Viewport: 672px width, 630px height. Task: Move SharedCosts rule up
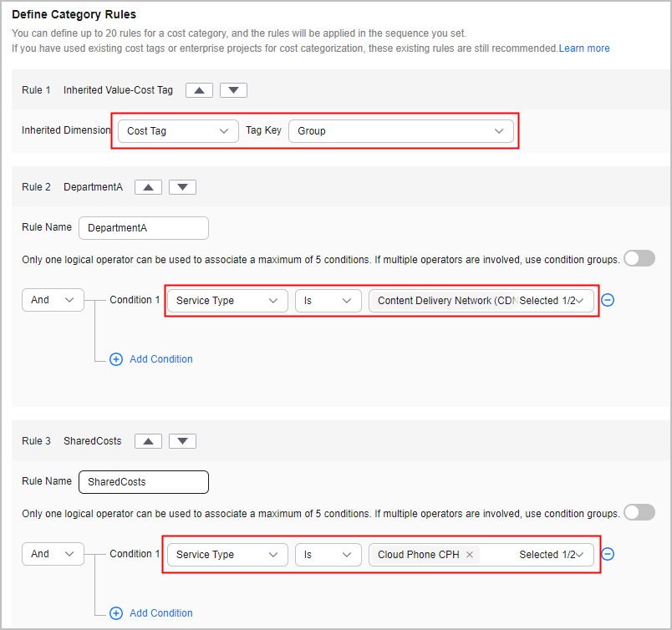point(148,441)
